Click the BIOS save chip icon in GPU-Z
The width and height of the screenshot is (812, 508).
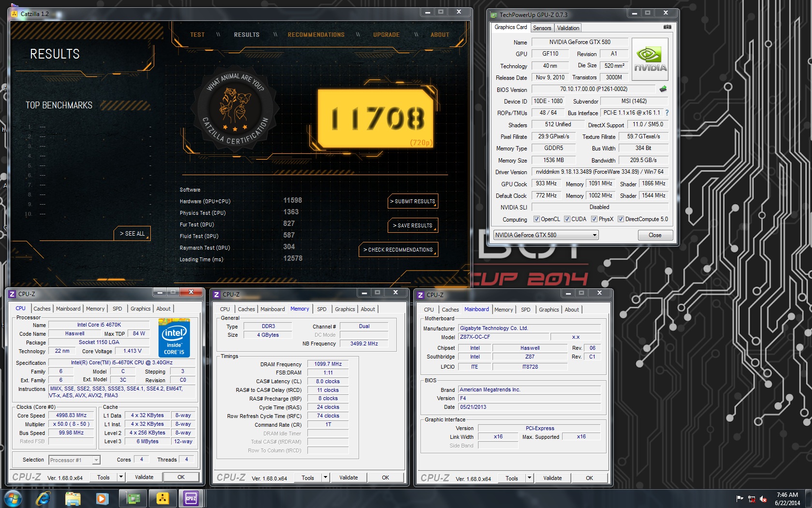(663, 89)
